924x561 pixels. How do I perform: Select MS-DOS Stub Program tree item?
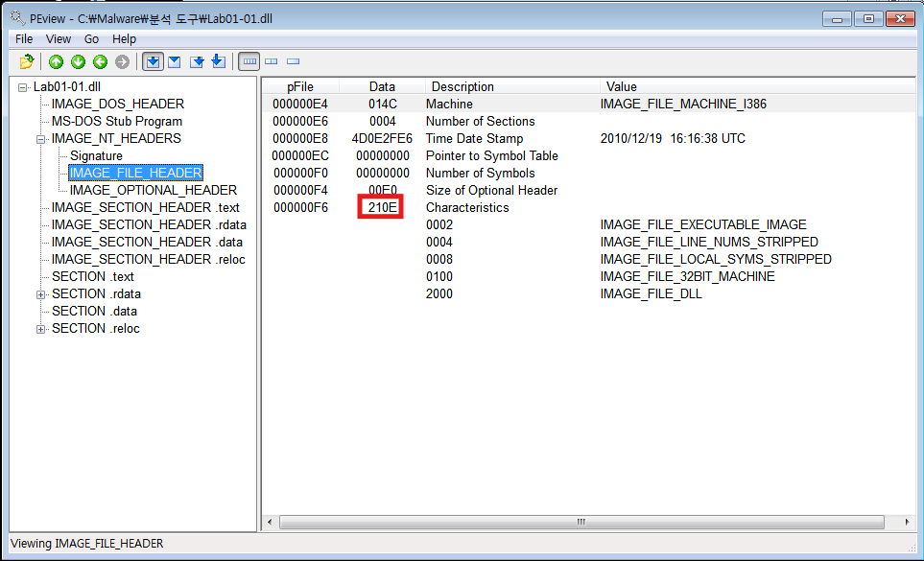click(117, 121)
